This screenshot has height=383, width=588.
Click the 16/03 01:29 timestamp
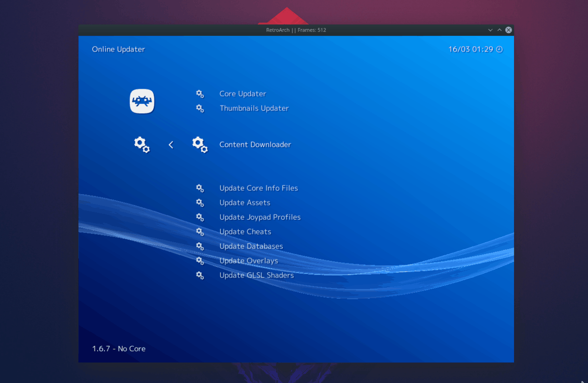point(469,49)
